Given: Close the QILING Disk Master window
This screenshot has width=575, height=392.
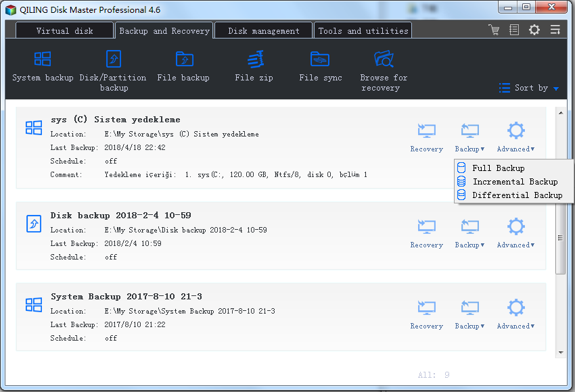Looking at the screenshot, I should [552, 7].
